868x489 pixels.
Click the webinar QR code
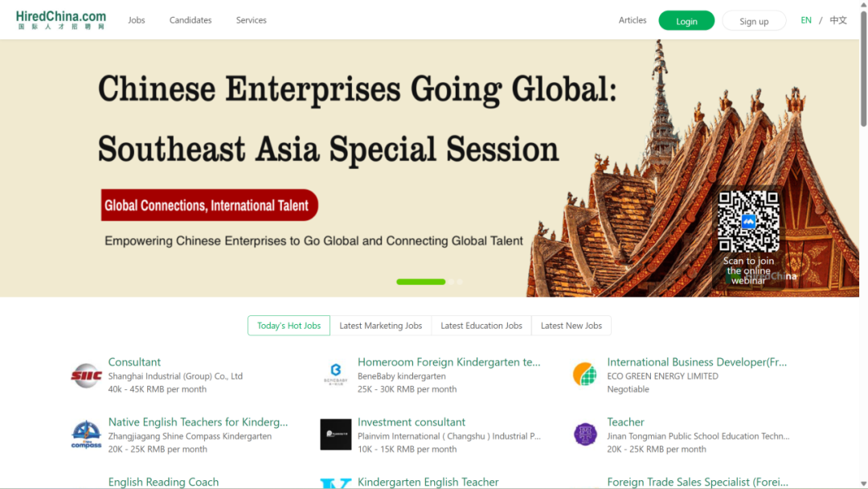(x=748, y=221)
